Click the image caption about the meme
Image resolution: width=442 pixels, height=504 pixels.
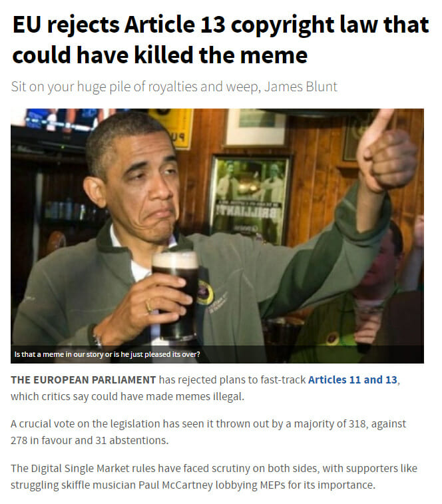click(x=107, y=354)
